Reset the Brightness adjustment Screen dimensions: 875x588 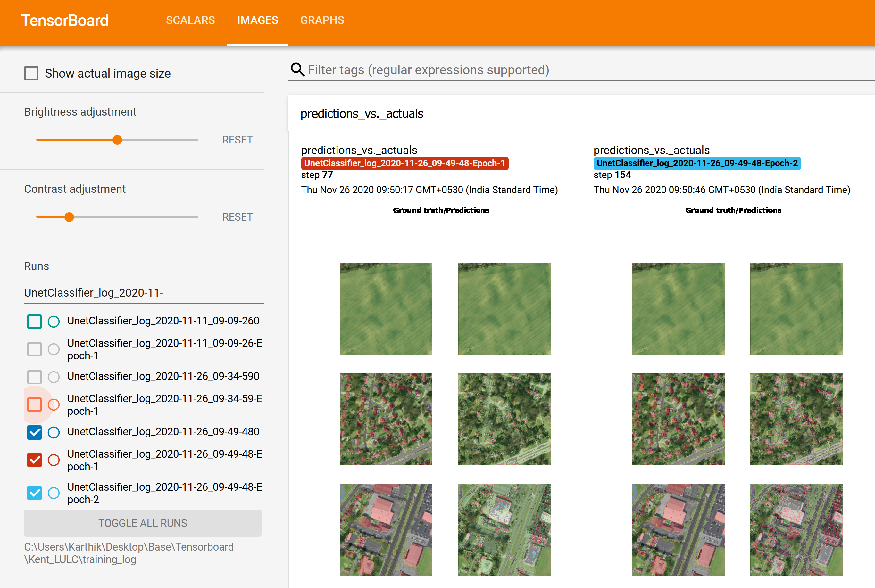[238, 140]
